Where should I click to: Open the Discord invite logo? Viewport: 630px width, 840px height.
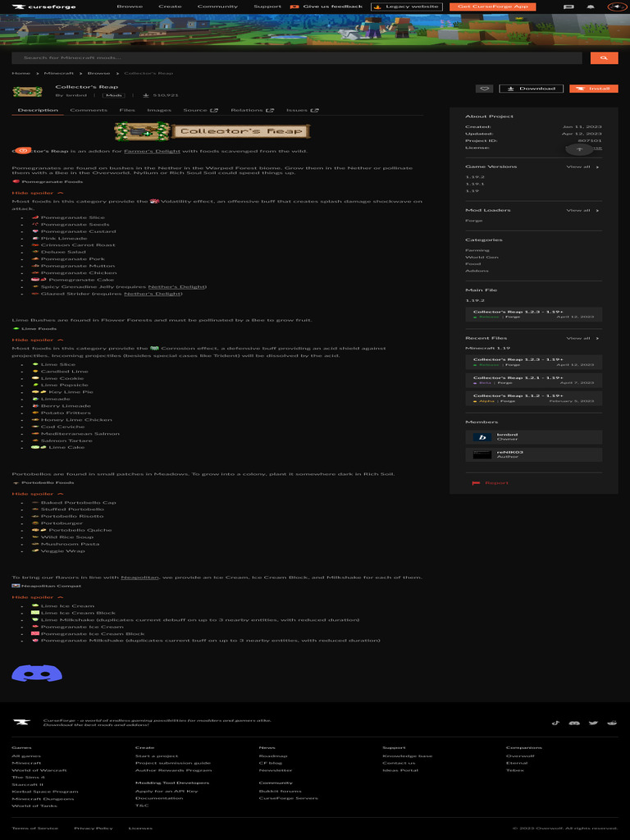[37, 673]
